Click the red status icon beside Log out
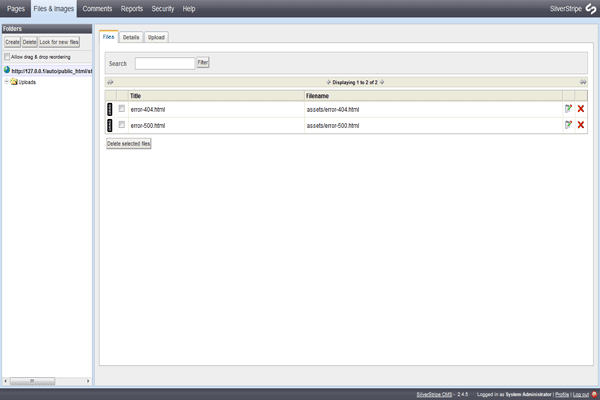This screenshot has width=600, height=400. (594, 394)
